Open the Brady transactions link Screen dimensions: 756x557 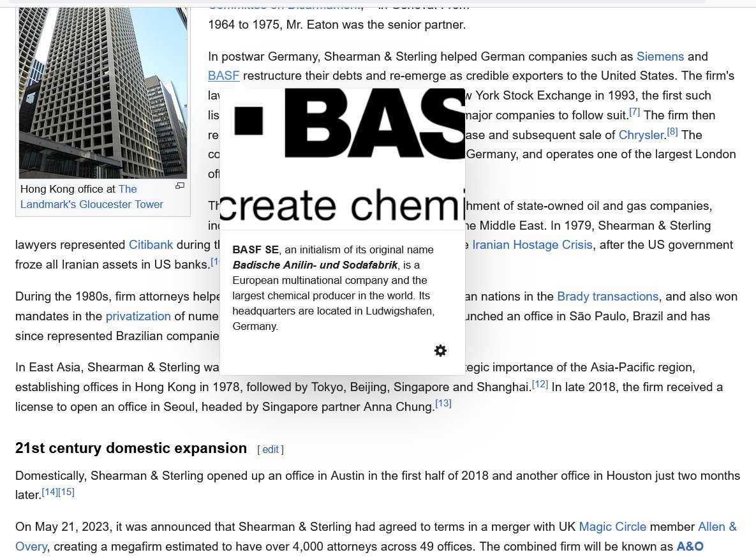[x=607, y=297]
